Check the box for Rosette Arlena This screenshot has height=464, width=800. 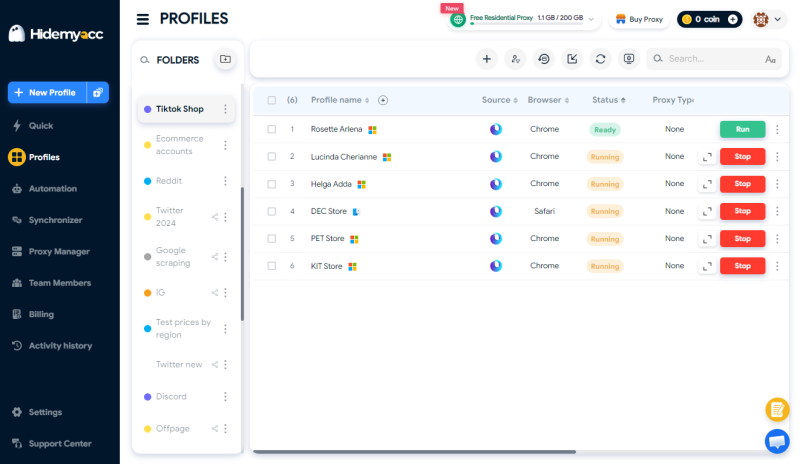coord(271,129)
